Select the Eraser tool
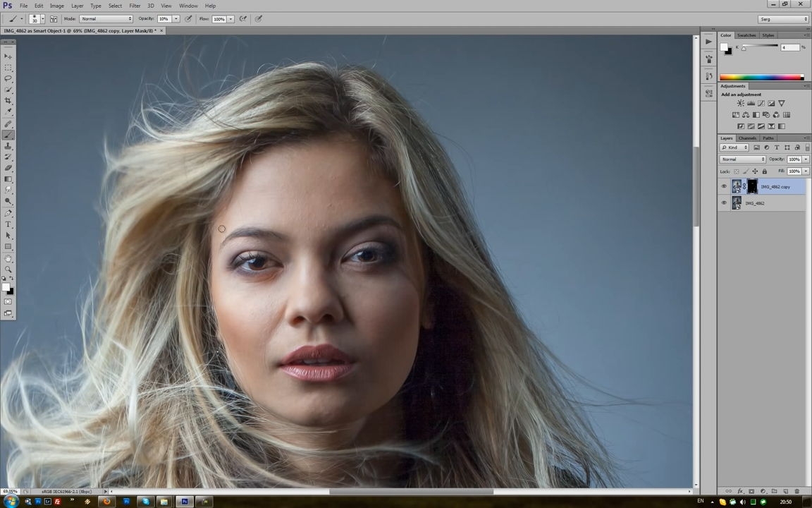Viewport: 812px width, 508px height. [x=8, y=168]
